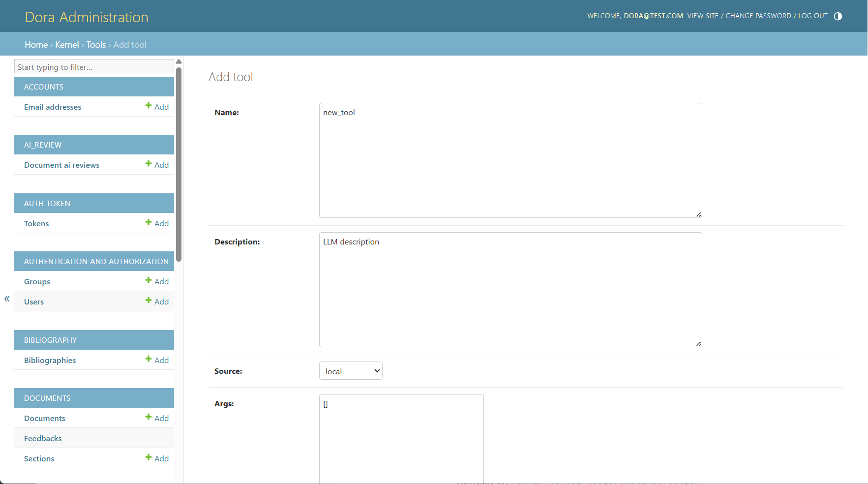Viewport: 868px width, 484px height.
Task: Add new Email address via green plus icon
Action: pos(149,106)
